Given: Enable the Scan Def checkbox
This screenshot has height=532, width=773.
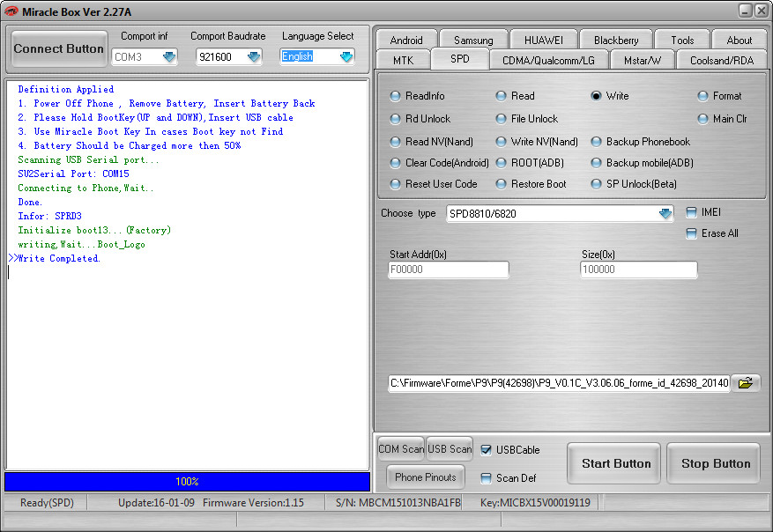Looking at the screenshot, I should [x=486, y=477].
